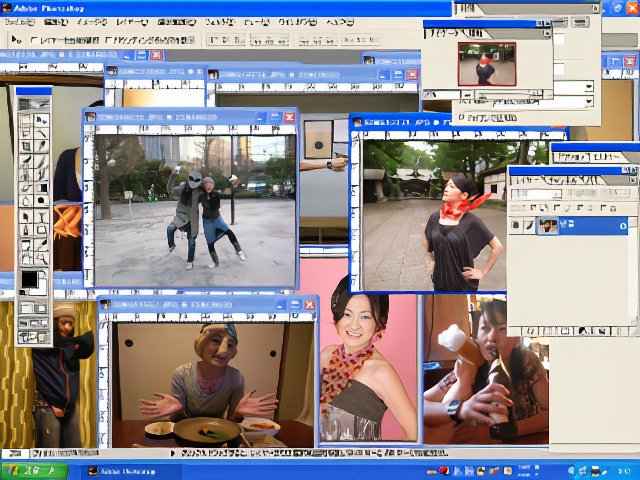Screen dimensions: 640x480
Task: Toggle the Auto Select Layer checkbox
Action: (x=34, y=40)
